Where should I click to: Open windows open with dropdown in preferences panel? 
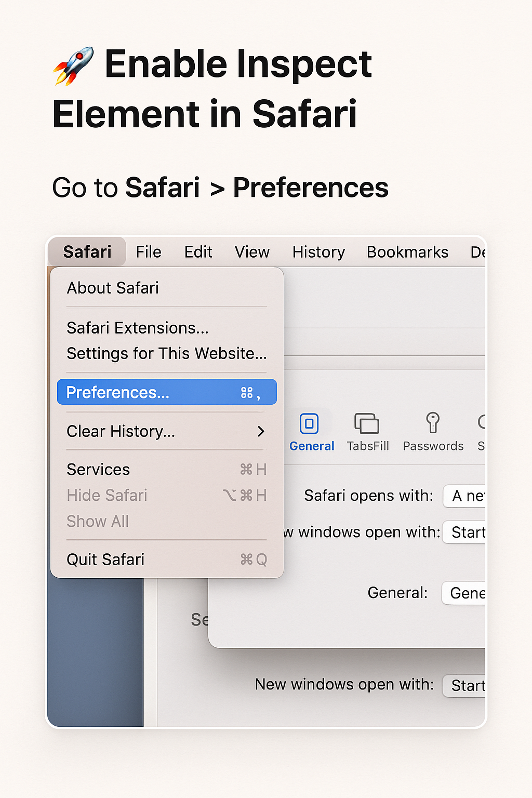coord(464,533)
